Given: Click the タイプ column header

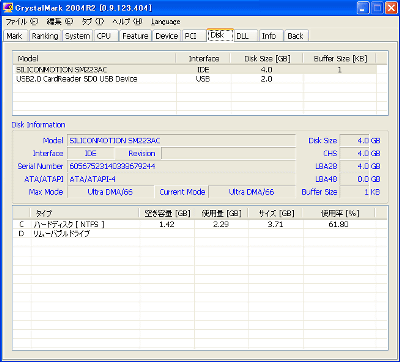Looking at the screenshot, I should (x=85, y=213).
